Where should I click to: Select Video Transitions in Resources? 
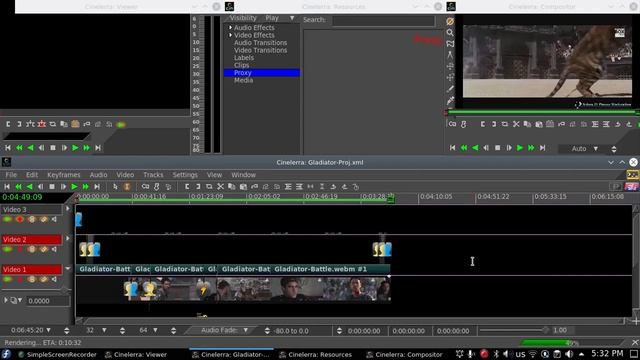(260, 50)
